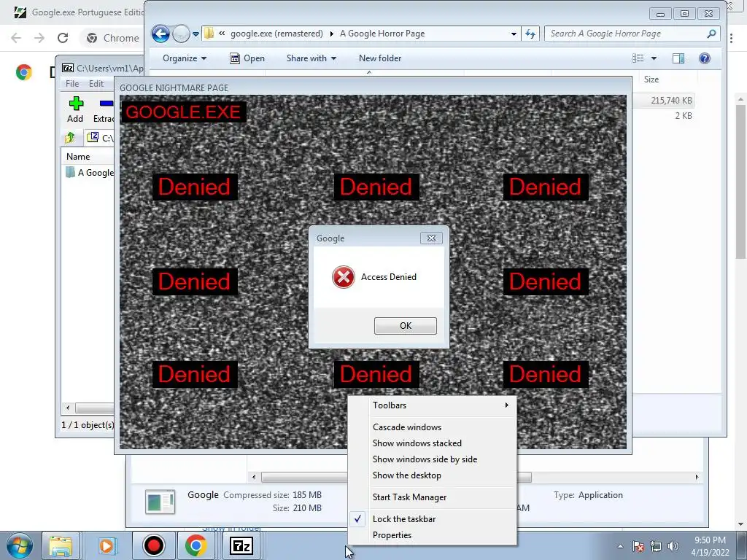
Task: Open Edit menu in 7-Zip
Action: pos(96,84)
